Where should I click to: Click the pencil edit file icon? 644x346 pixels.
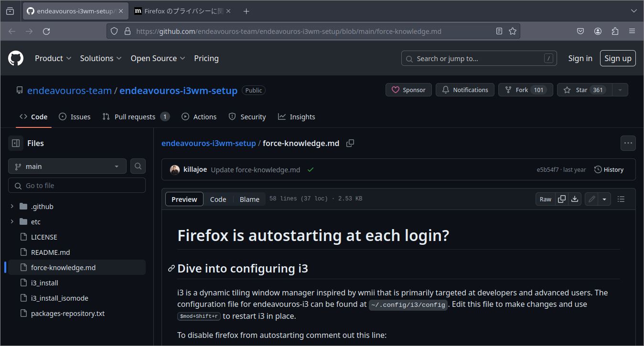pos(592,199)
